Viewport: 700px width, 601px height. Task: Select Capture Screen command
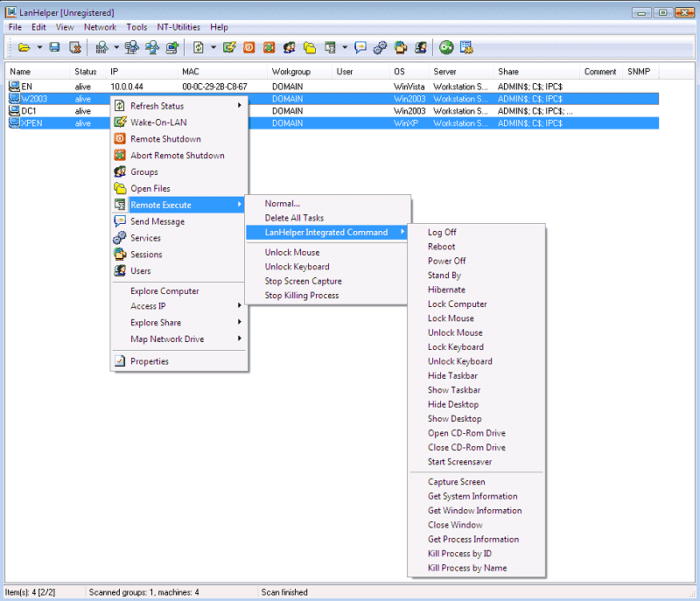click(x=456, y=482)
